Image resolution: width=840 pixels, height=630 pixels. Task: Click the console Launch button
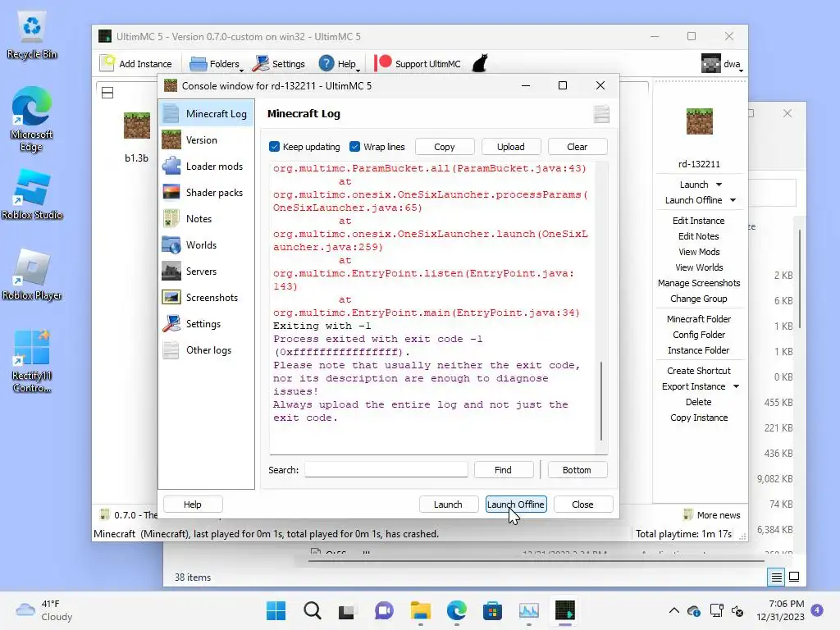coord(448,504)
